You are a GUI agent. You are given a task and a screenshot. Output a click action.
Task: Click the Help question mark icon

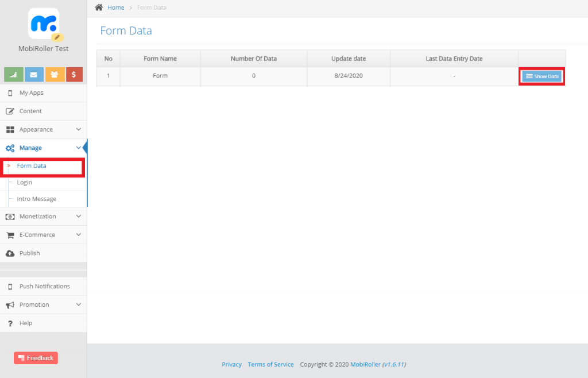tap(10, 322)
